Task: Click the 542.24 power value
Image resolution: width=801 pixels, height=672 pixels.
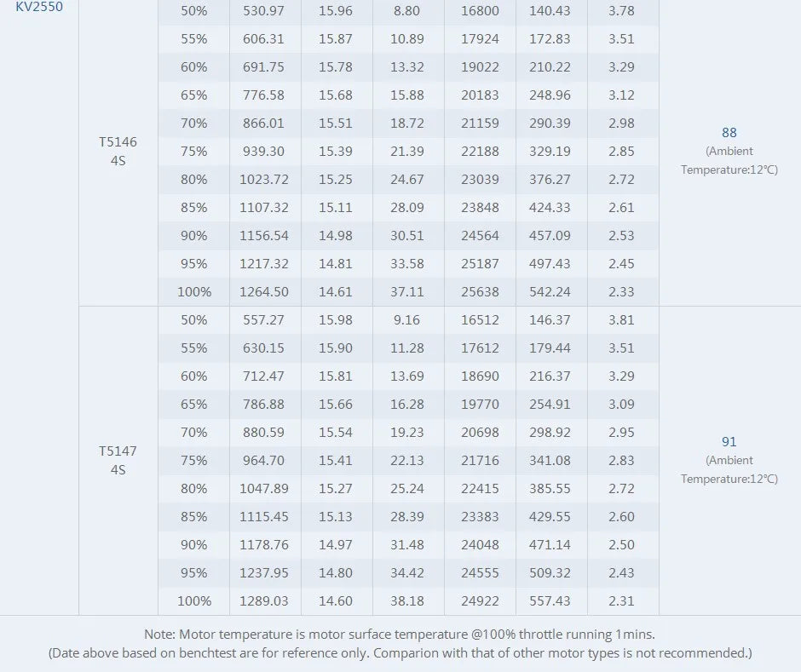Action: [550, 291]
